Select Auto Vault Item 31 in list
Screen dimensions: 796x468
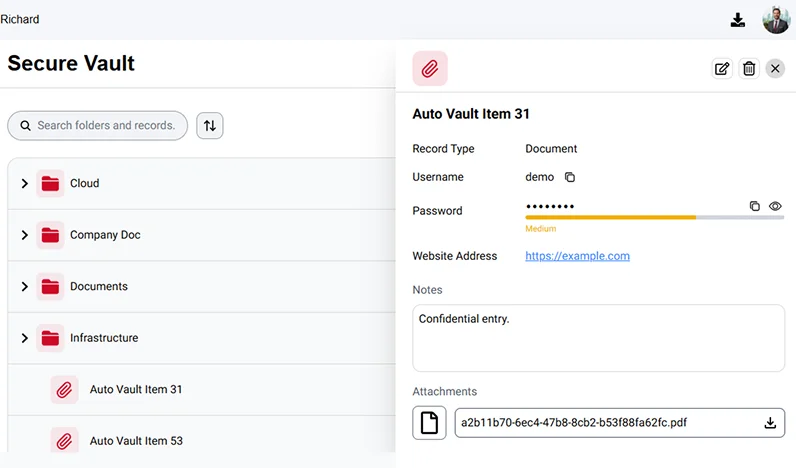pyautogui.click(x=136, y=390)
